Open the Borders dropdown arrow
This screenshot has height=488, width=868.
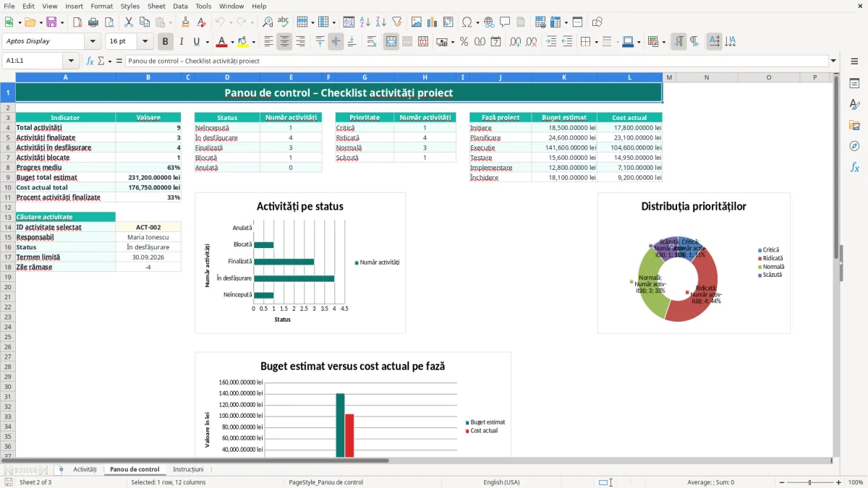(596, 42)
